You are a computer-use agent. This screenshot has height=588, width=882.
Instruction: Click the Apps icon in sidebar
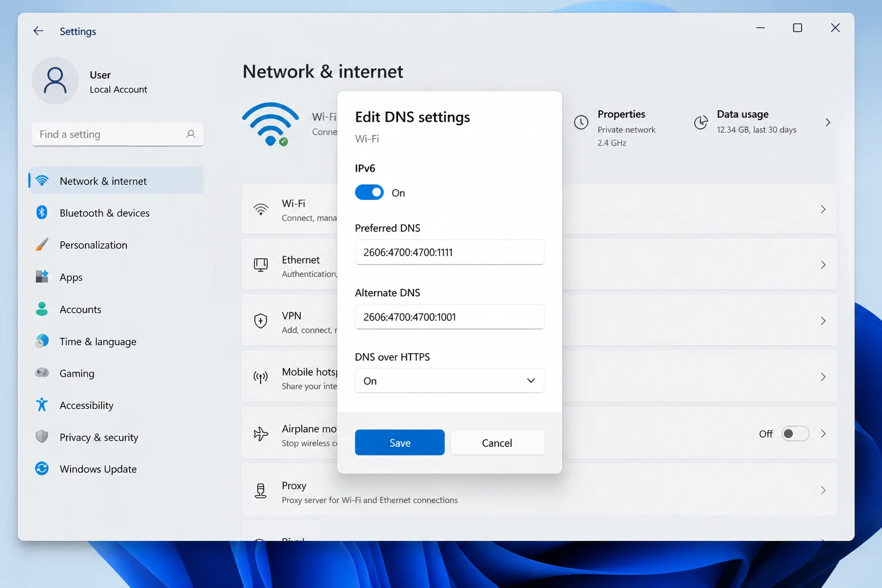[x=42, y=277]
